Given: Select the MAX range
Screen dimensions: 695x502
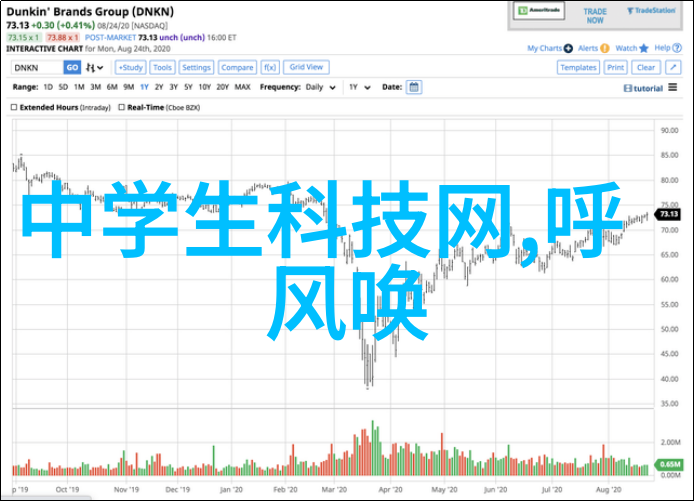Looking at the screenshot, I should point(242,87).
